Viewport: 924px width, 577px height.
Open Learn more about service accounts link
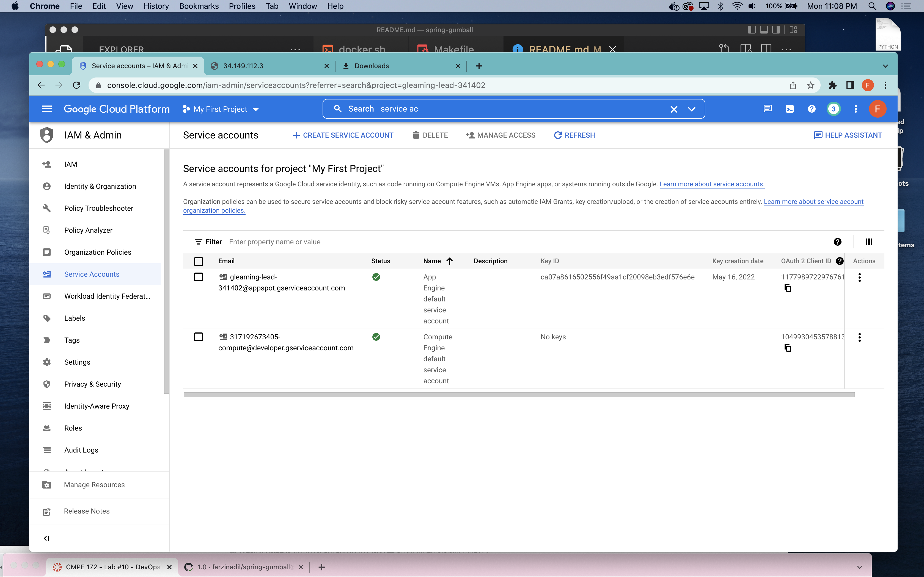click(x=712, y=184)
